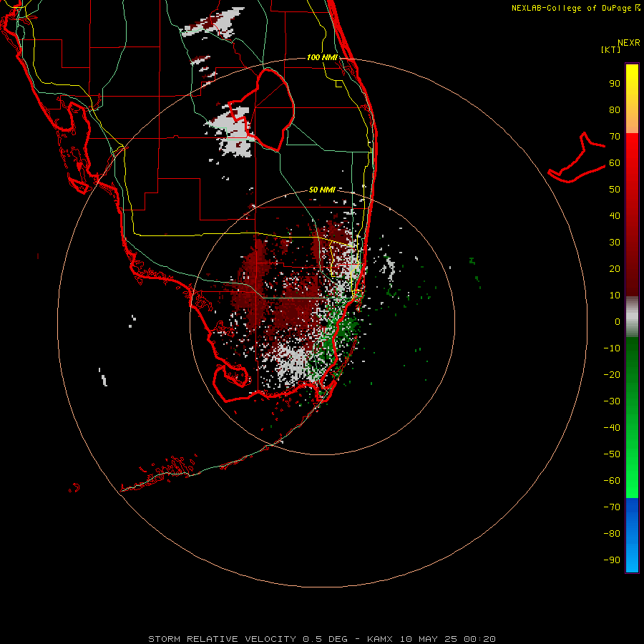Click the 90 value on the velocity scale
Image resolution: width=644 pixels, height=644 pixels.
[615, 84]
